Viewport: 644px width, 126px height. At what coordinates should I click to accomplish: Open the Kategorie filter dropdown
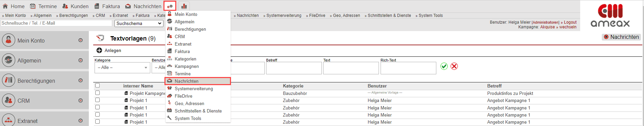[122, 68]
